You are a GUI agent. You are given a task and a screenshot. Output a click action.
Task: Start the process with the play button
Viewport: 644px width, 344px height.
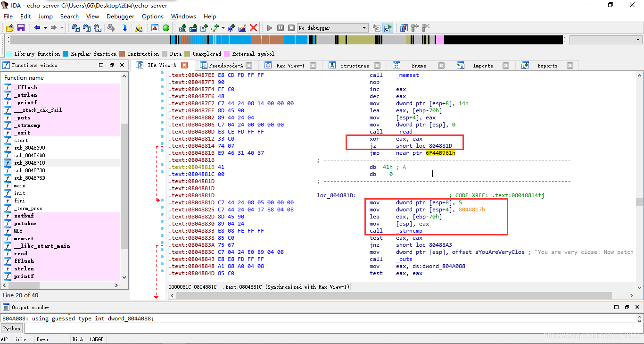[x=270, y=28]
